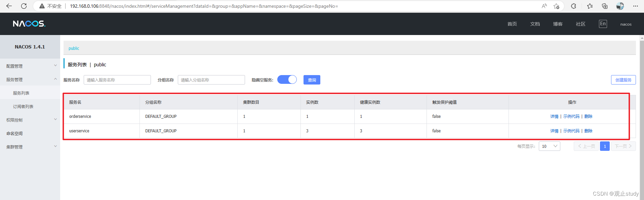Add this page to favorites star icon
This screenshot has height=200, width=644.
tap(557, 6)
